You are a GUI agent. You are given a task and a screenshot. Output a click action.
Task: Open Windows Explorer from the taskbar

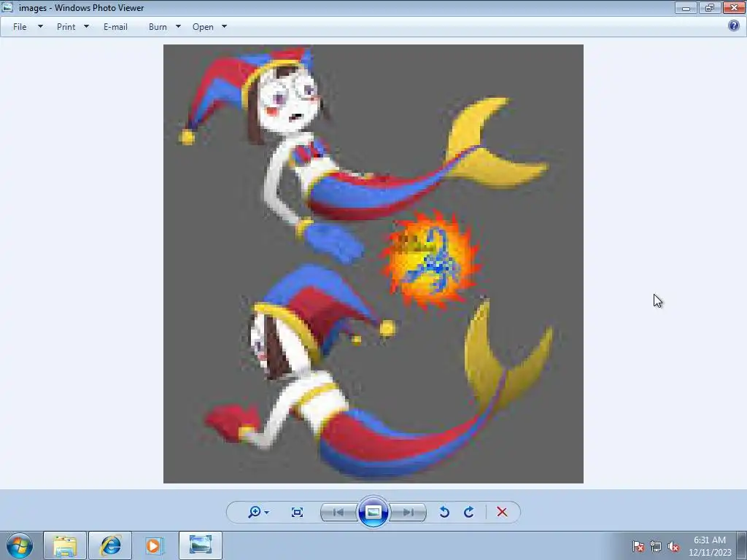click(65, 545)
